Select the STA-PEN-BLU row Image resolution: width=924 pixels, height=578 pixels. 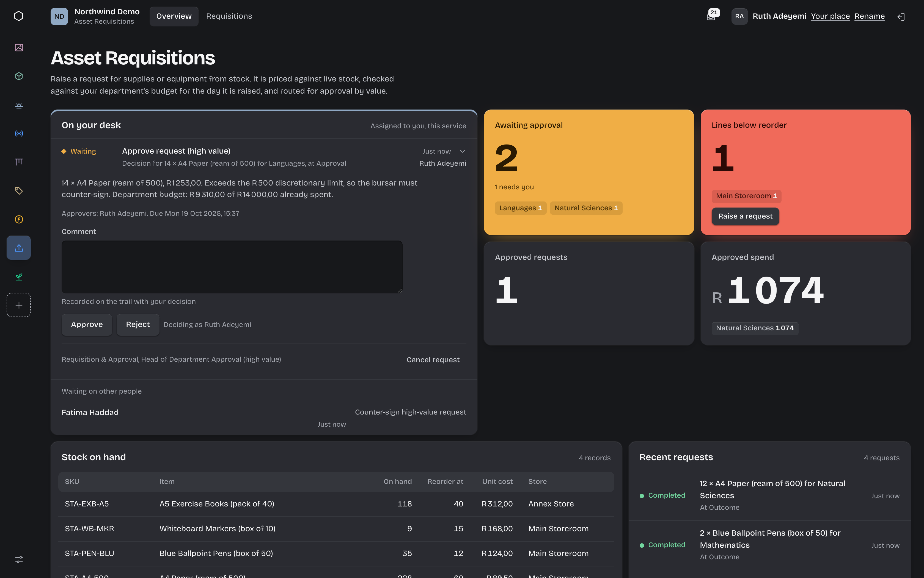tap(336, 554)
